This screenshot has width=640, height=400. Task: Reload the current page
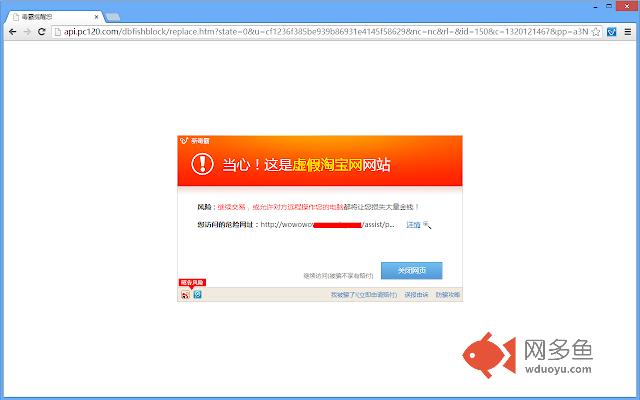click(41, 31)
